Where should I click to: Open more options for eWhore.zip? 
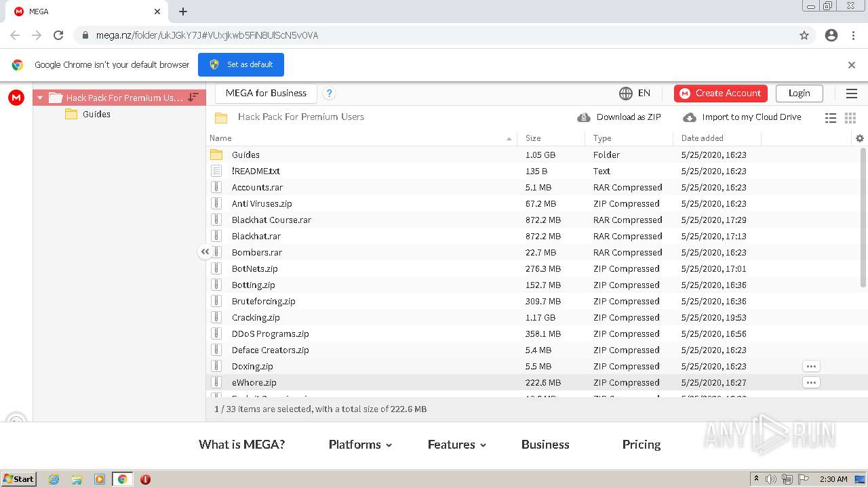click(811, 382)
